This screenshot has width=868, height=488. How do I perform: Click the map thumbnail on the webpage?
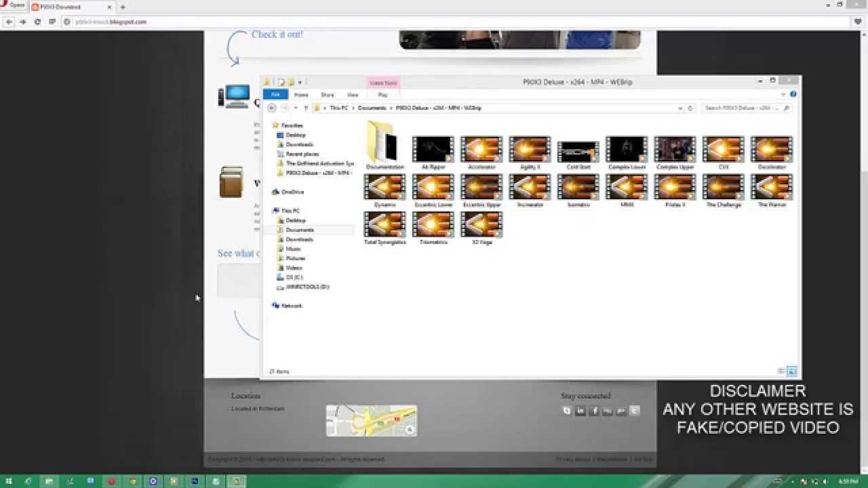[372, 420]
